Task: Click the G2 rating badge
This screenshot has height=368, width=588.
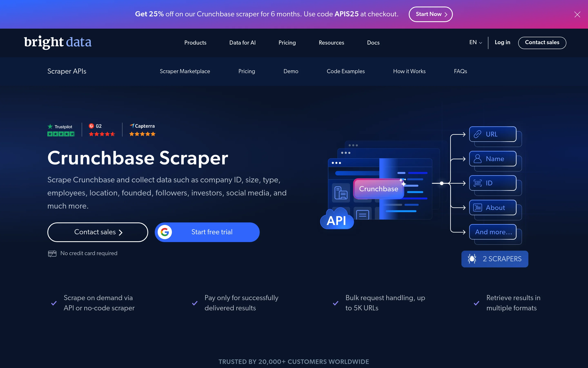Action: tap(102, 130)
